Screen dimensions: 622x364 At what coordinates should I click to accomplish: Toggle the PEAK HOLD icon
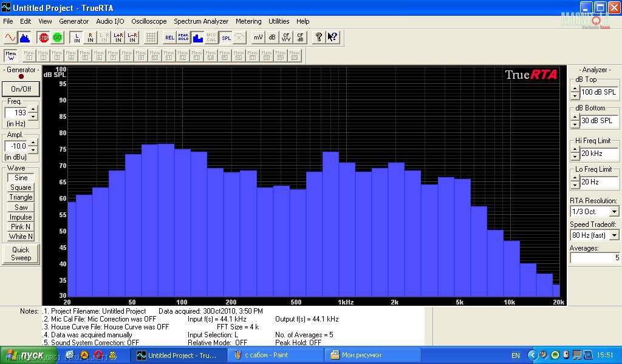click(x=183, y=38)
